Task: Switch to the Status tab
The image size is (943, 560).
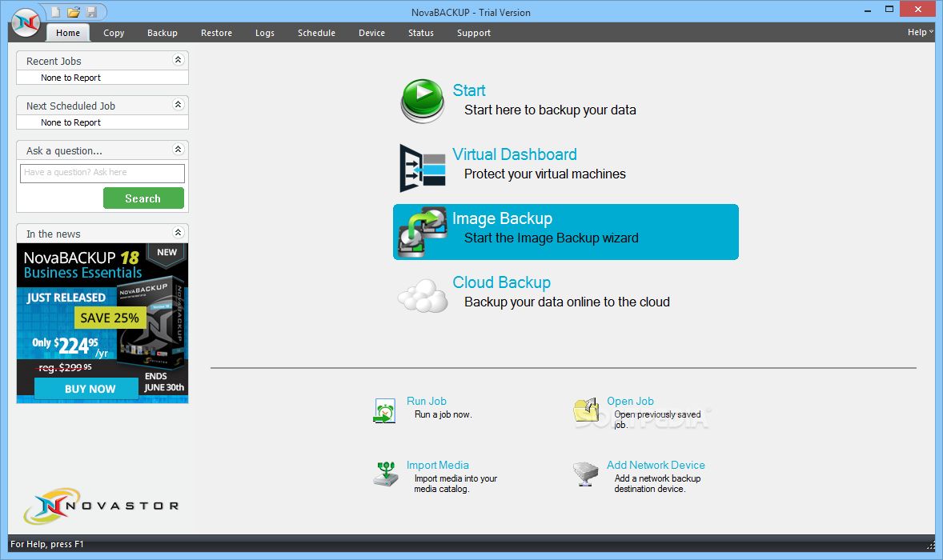Action: [x=421, y=33]
